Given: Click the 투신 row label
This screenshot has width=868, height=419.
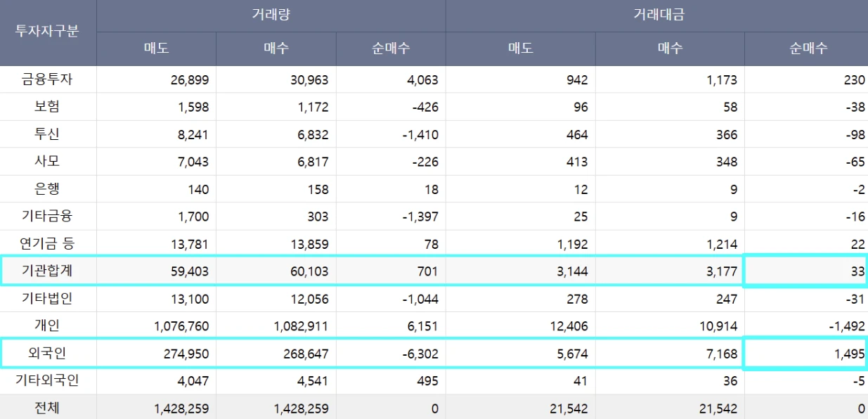Looking at the screenshot, I should 47,134.
